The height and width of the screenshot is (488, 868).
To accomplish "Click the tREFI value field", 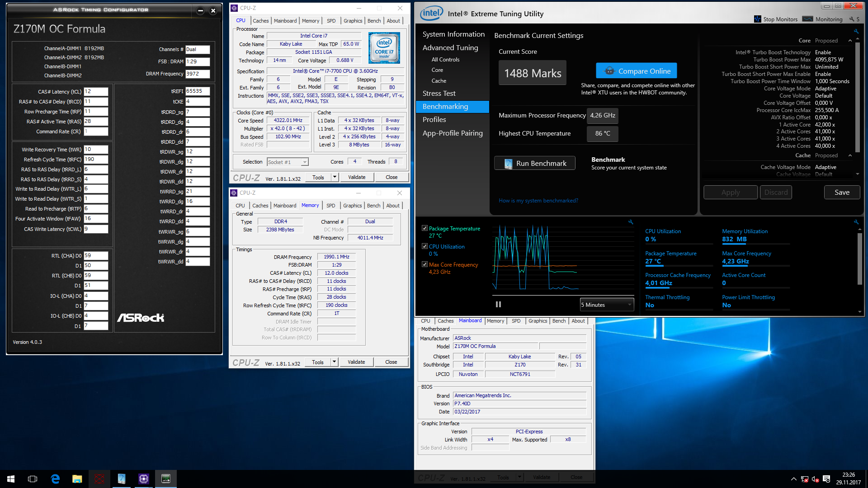I will pos(198,91).
